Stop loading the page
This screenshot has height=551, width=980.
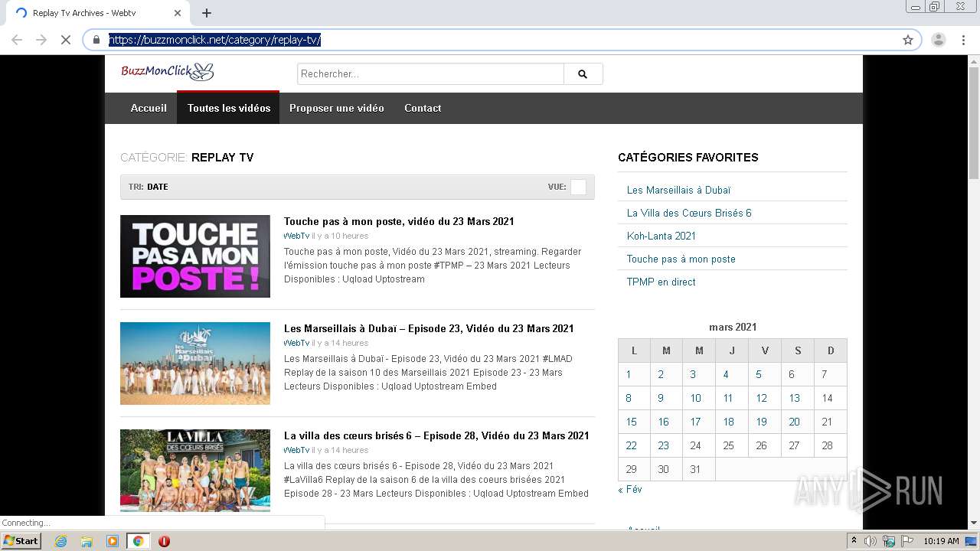[x=66, y=40]
